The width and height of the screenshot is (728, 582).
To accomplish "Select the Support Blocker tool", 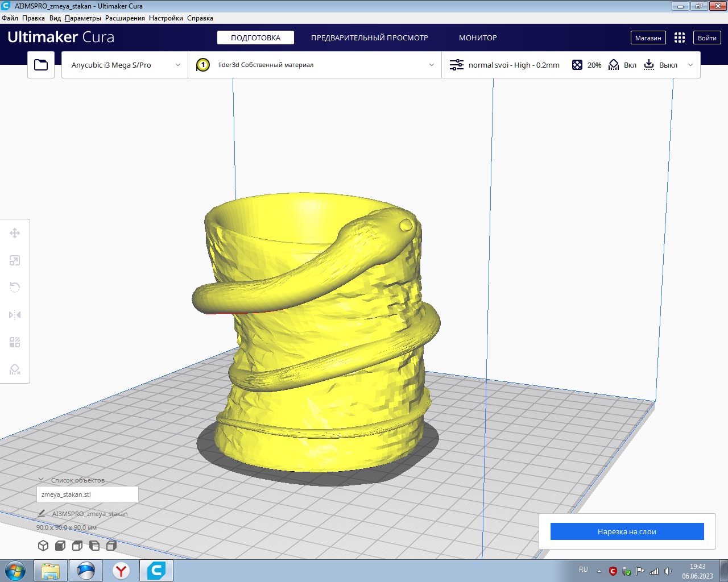I will (15, 369).
